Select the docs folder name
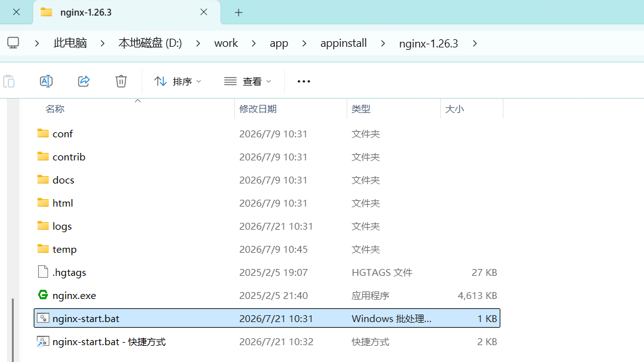Screen dimensions: 644x362 63,180
